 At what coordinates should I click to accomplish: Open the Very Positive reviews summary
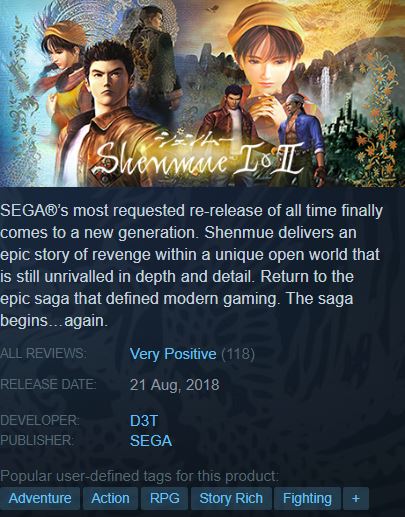point(173,354)
